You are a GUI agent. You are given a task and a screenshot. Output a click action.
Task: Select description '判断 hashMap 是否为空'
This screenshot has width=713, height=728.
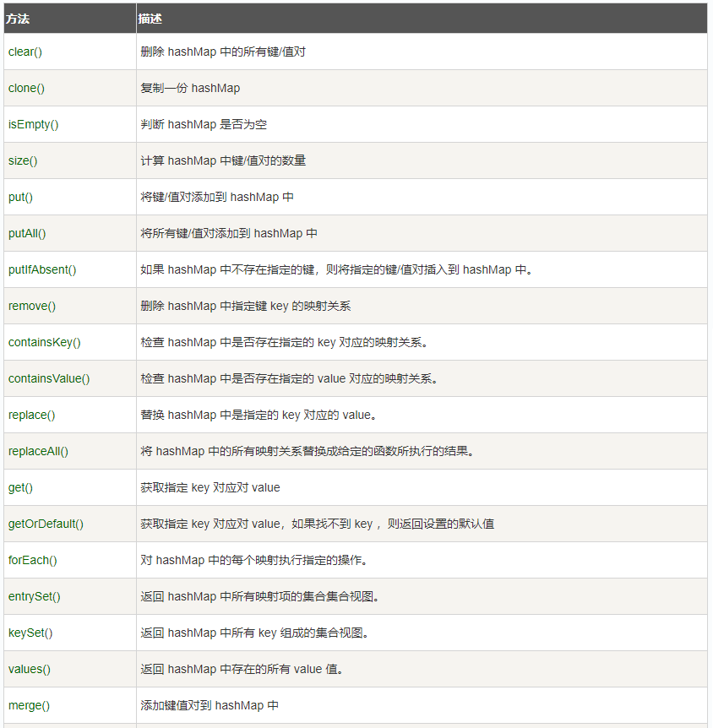[x=204, y=124]
